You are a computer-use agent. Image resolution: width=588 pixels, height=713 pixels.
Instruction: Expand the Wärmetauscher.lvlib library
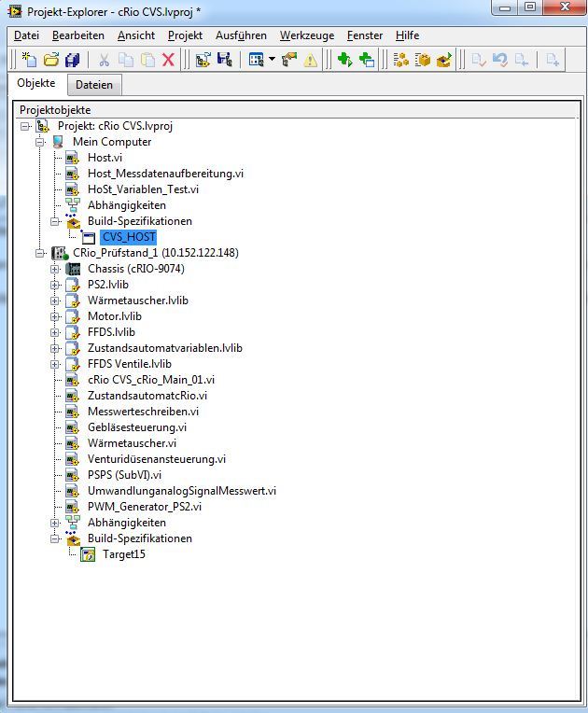point(55,301)
